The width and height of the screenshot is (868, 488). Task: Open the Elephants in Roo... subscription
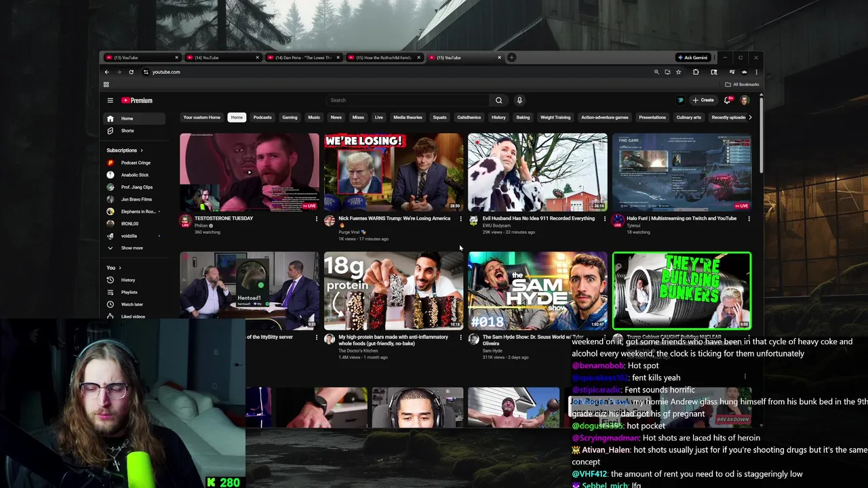tap(134, 211)
